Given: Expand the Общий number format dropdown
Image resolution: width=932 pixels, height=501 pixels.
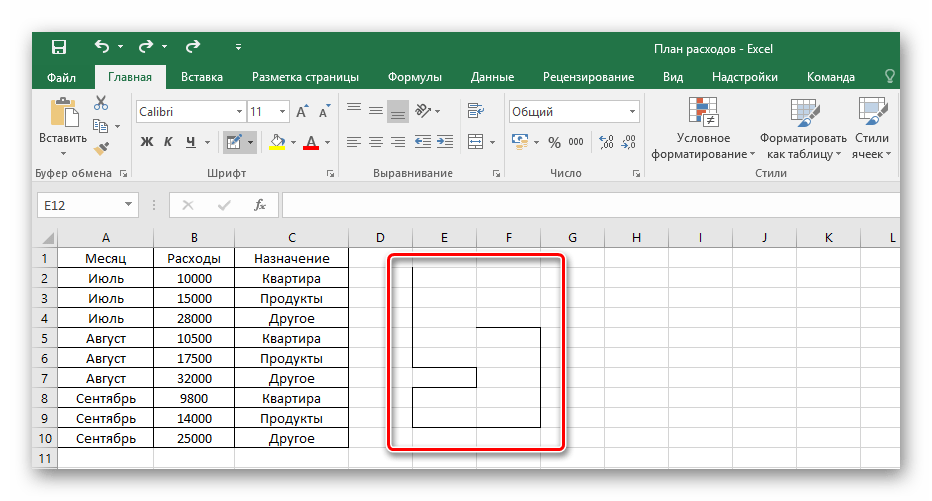Looking at the screenshot, I should tap(629, 112).
